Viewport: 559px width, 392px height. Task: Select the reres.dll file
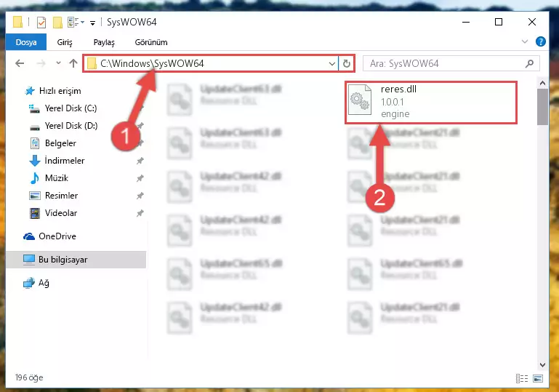point(430,103)
